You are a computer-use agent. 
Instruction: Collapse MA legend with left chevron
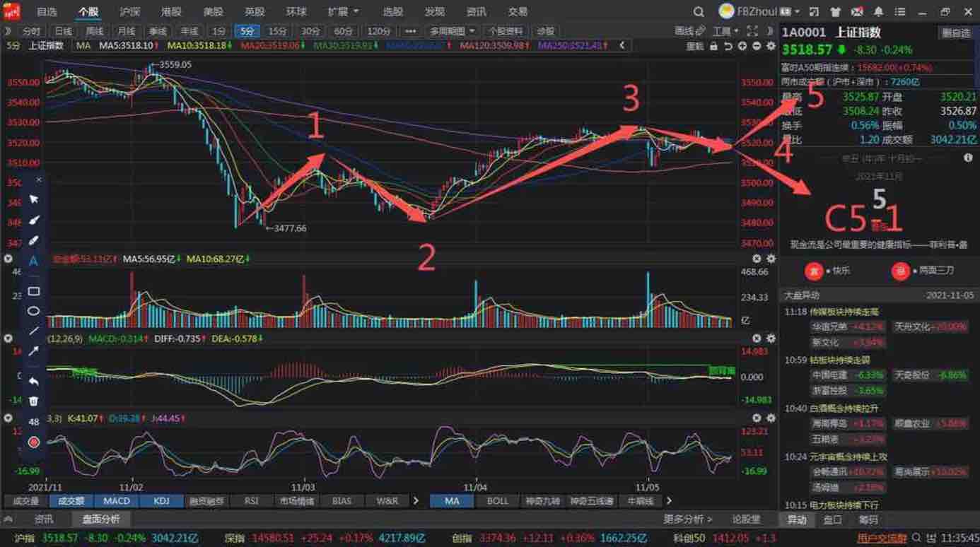point(622,45)
